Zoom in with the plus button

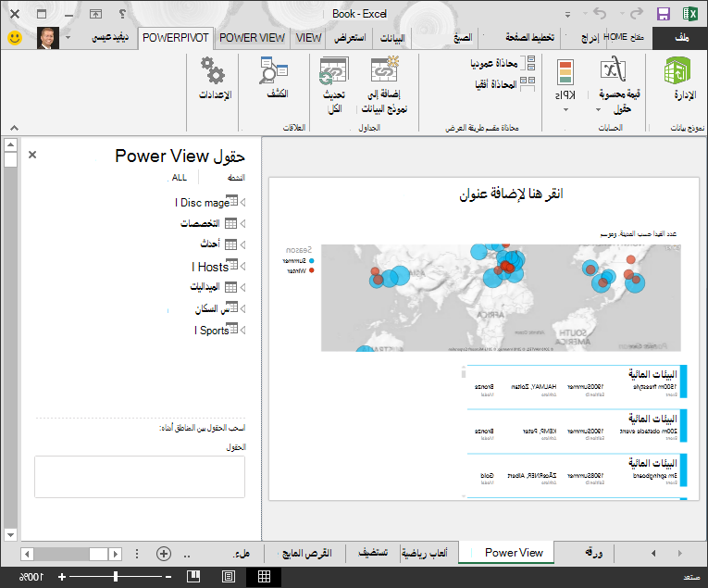coord(62,577)
